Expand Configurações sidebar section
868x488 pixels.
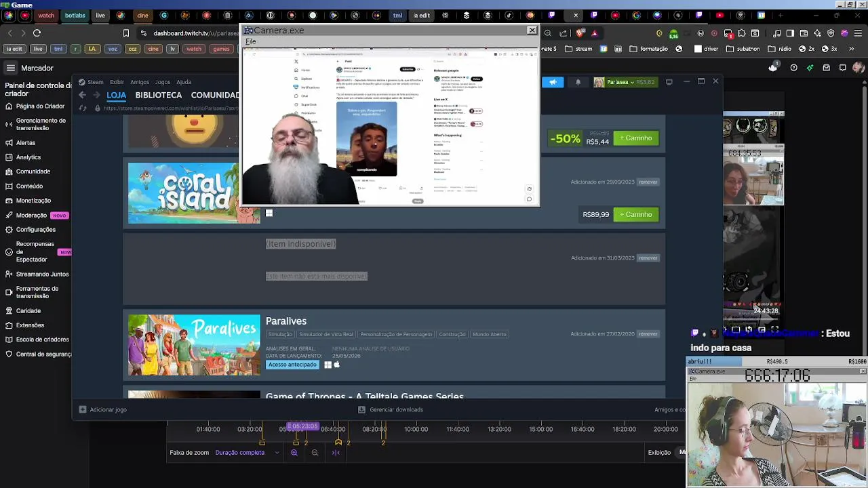pyautogui.click(x=31, y=230)
